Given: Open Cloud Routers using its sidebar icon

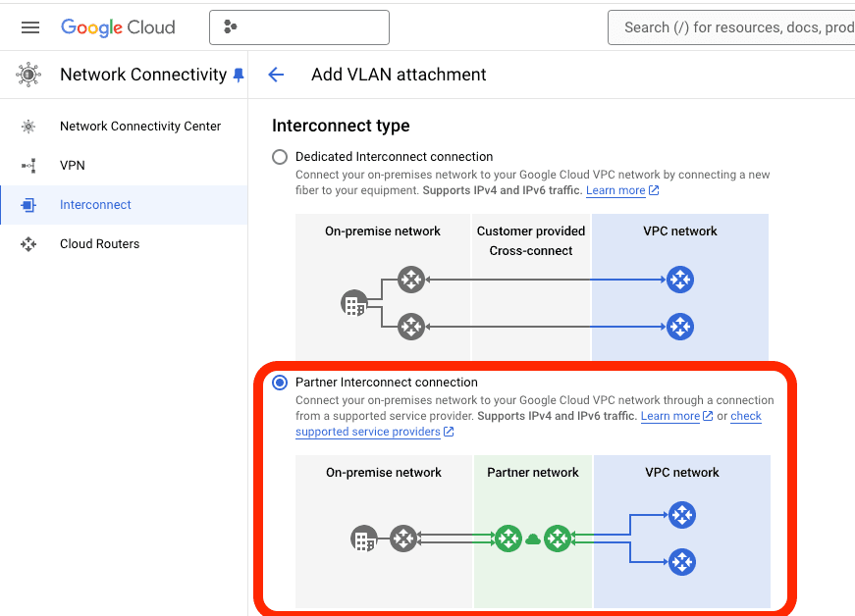Looking at the screenshot, I should coord(28,243).
